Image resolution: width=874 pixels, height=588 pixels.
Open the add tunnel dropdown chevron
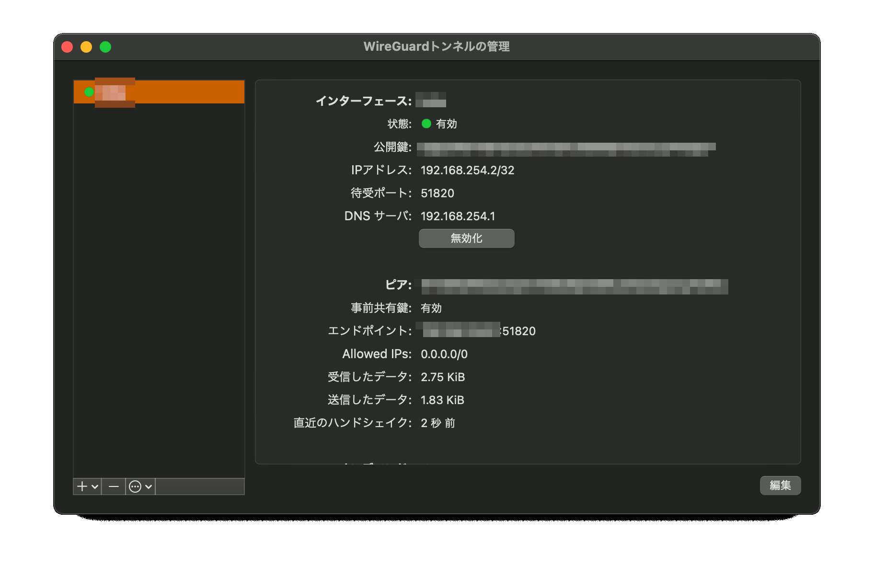point(95,487)
